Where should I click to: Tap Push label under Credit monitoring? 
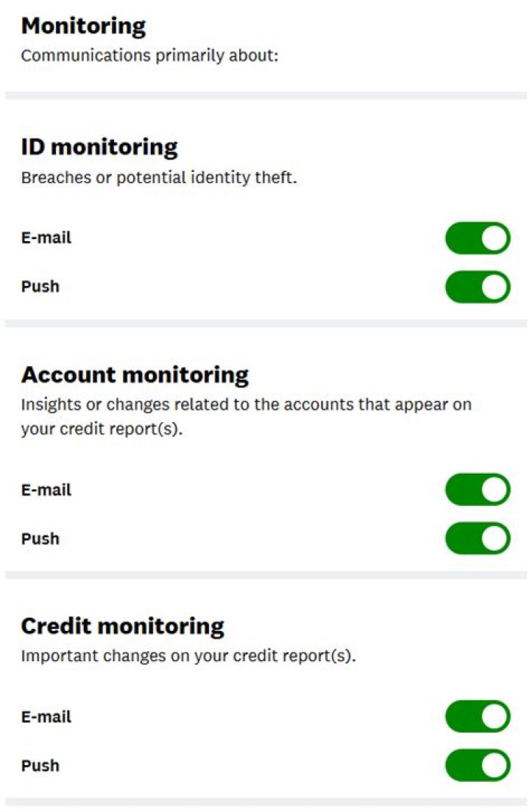(x=40, y=766)
